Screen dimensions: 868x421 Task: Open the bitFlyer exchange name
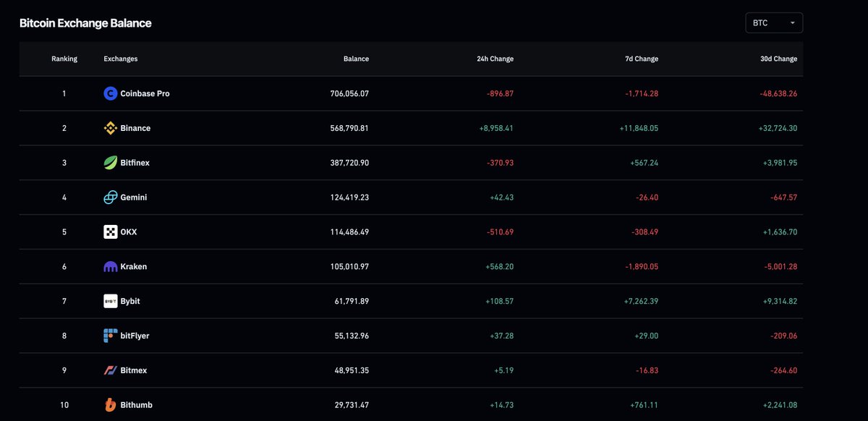click(135, 336)
